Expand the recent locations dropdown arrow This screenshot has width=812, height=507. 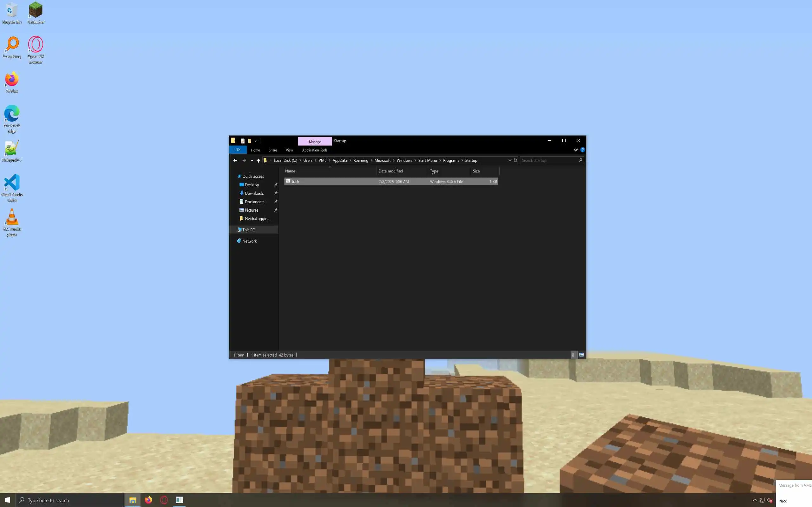pyautogui.click(x=252, y=160)
